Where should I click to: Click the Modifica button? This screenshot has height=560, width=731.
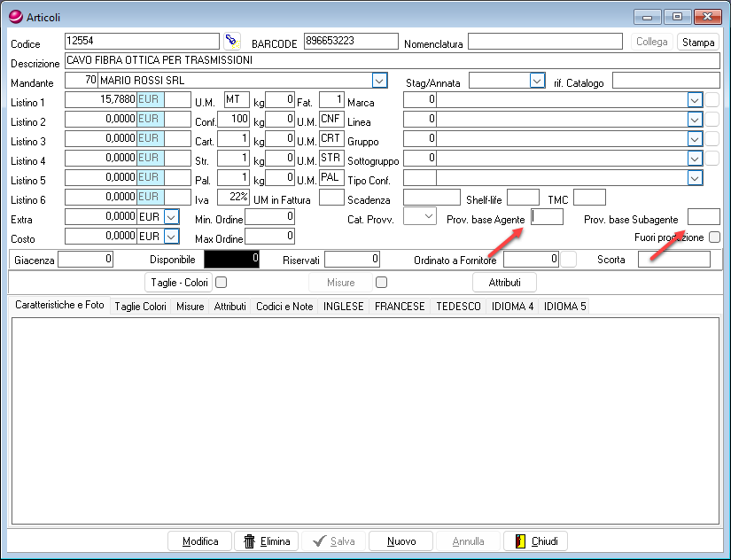(x=200, y=541)
